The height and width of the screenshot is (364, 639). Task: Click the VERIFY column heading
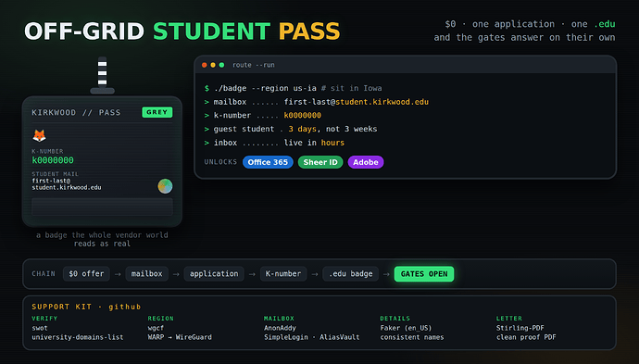pyautogui.click(x=44, y=319)
